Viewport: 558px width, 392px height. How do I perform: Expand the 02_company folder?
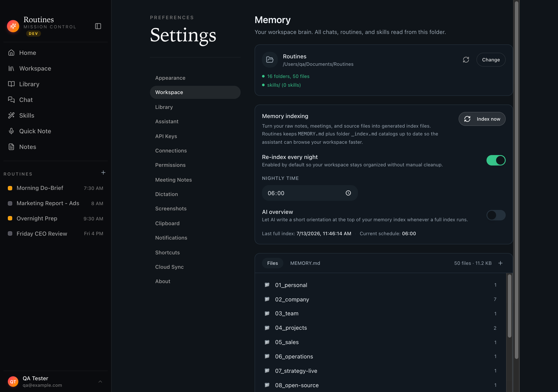(x=380, y=299)
